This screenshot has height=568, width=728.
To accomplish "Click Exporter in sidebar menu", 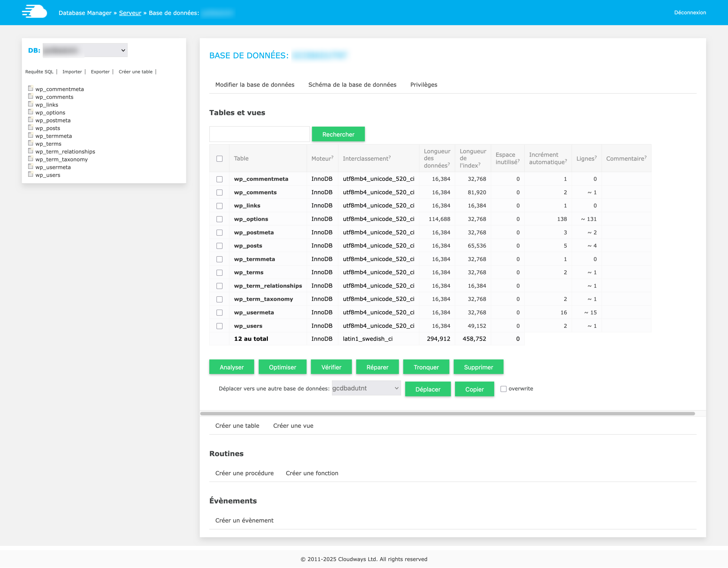I will click(100, 72).
